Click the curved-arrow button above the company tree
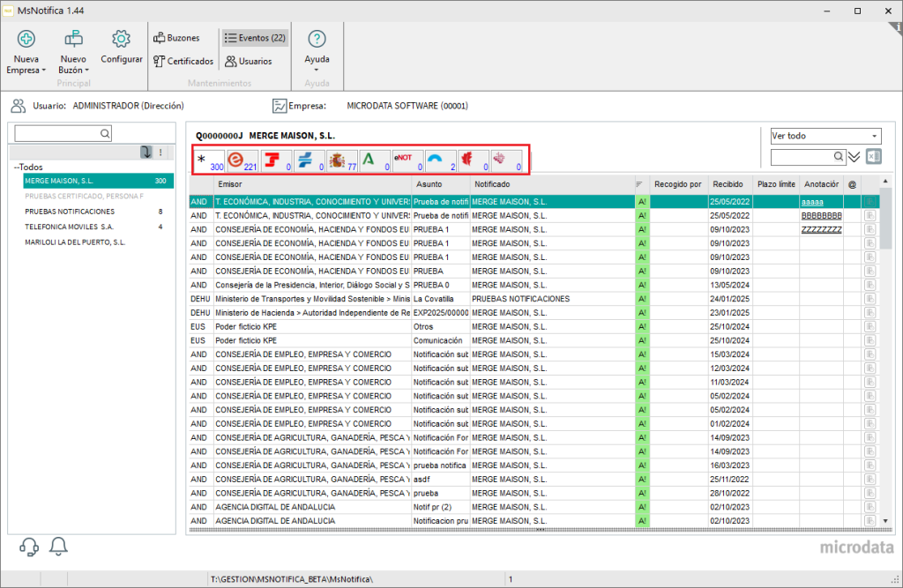This screenshot has width=903, height=588. pyautogui.click(x=146, y=152)
